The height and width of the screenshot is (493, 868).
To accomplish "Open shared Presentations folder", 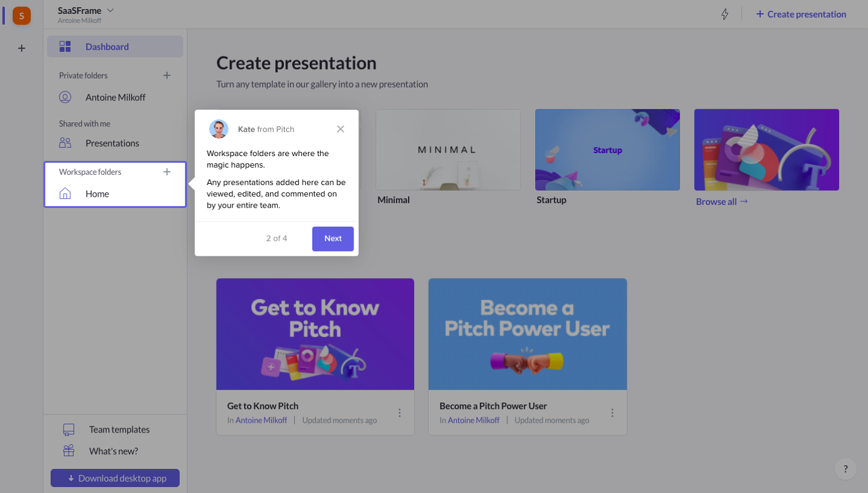I will point(115,143).
